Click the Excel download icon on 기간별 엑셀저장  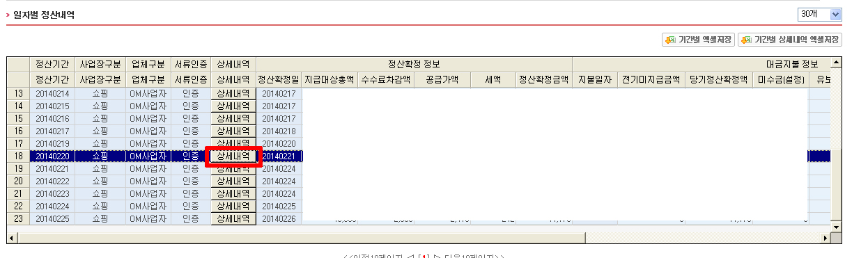(670, 40)
